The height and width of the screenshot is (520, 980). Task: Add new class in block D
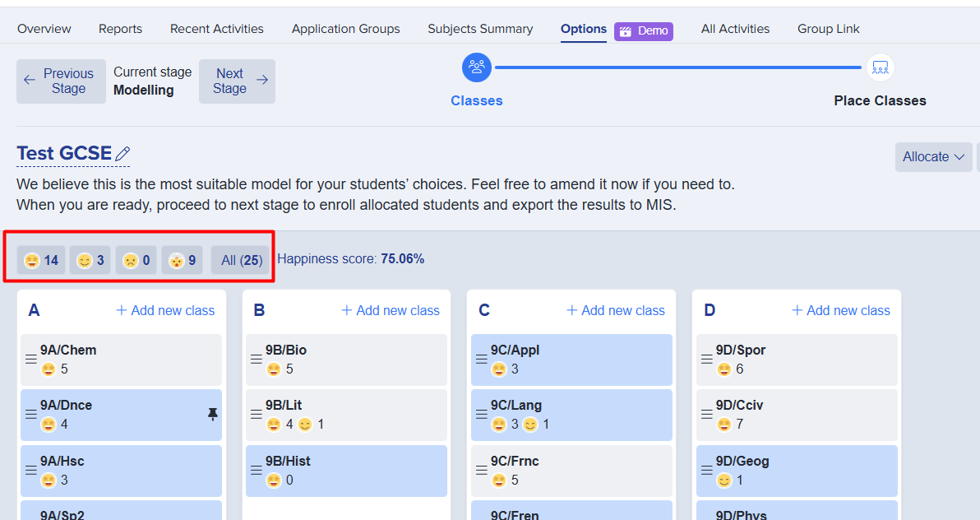840,311
